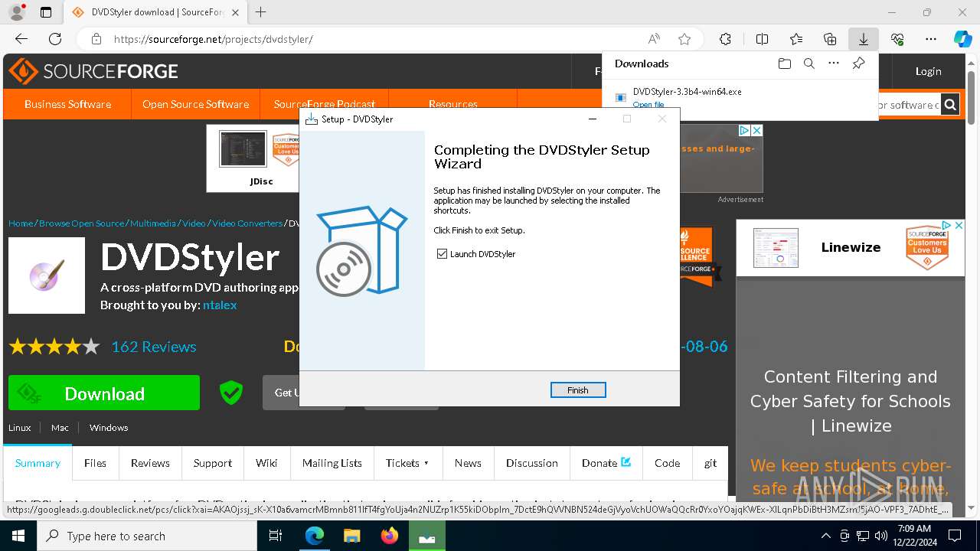Open Edge Settings and more menu
This screenshot has width=980, height=551.
tap(931, 39)
